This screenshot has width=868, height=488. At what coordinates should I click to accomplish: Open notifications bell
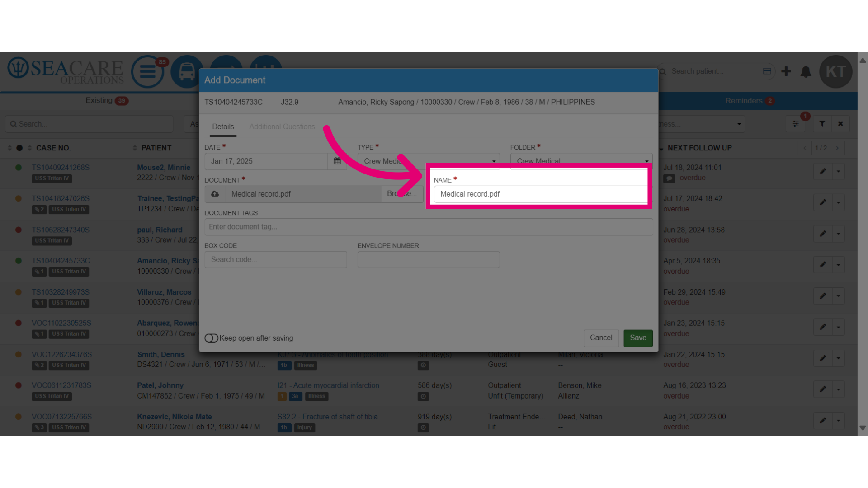pyautogui.click(x=806, y=71)
